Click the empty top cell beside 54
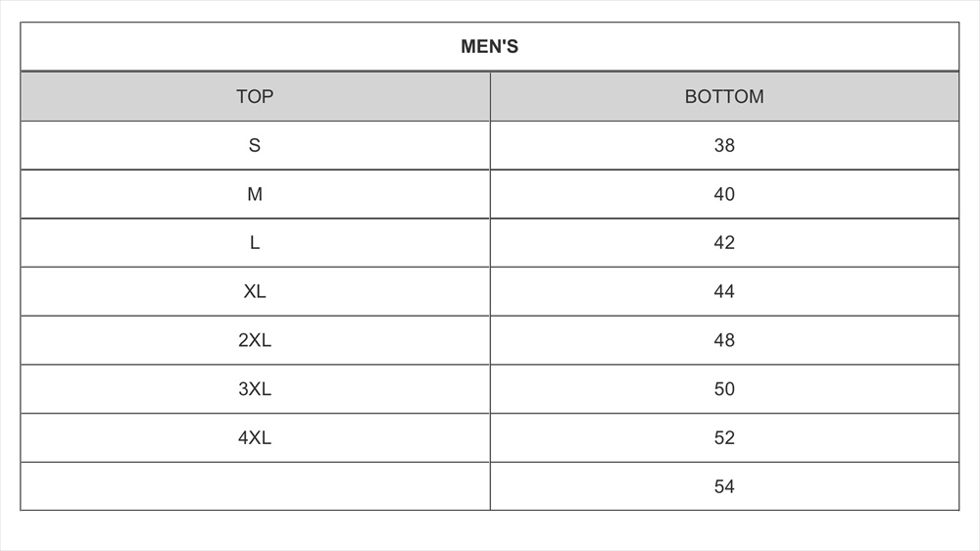Screen dimensions: 980x551 pos(255,486)
